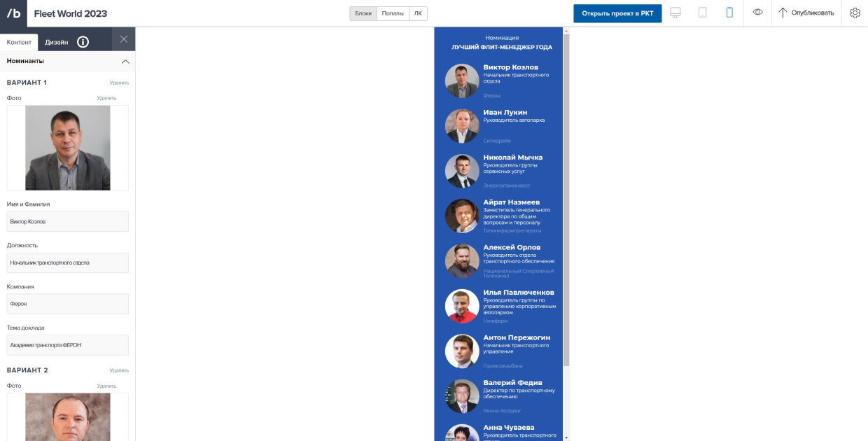Delete Вариант 1 photo via Удалить
This screenshot has width=868, height=441.
pyautogui.click(x=106, y=98)
